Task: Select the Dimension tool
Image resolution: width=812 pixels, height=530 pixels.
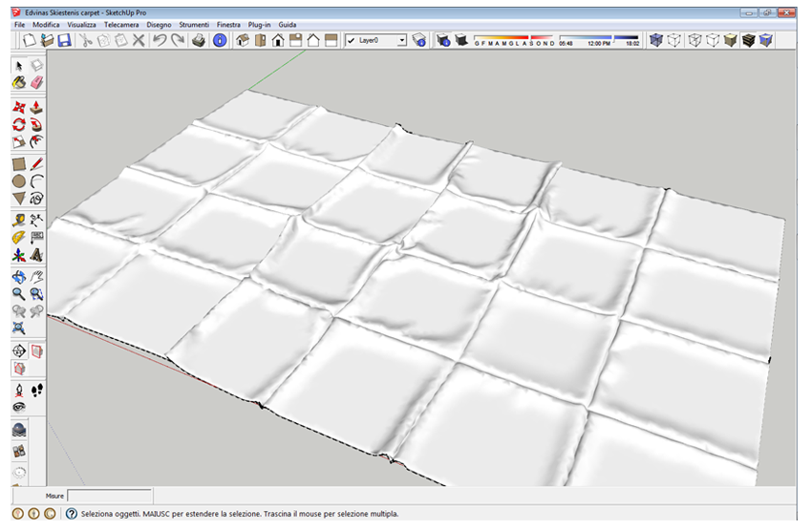Action: pyautogui.click(x=36, y=221)
